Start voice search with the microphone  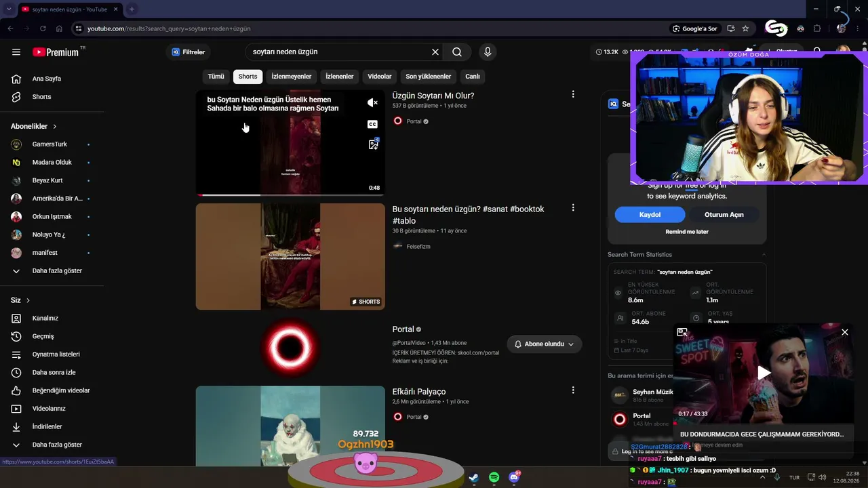488,52
